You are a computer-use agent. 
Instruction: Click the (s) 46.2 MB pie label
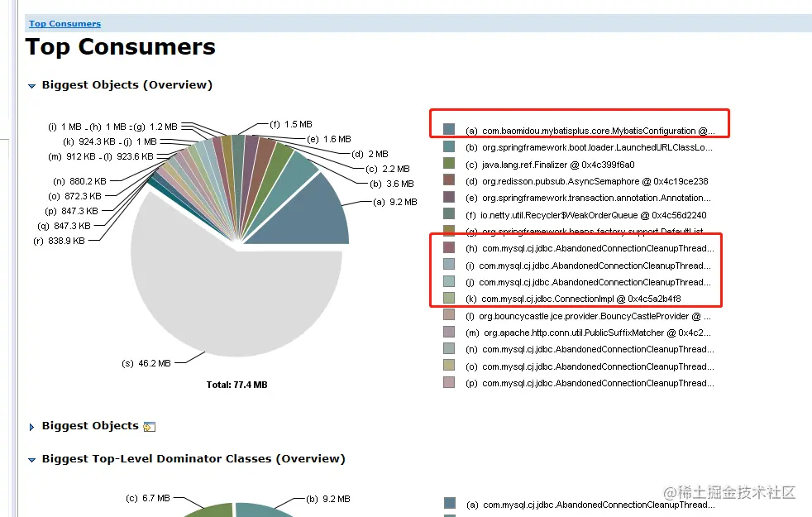pyautogui.click(x=146, y=363)
